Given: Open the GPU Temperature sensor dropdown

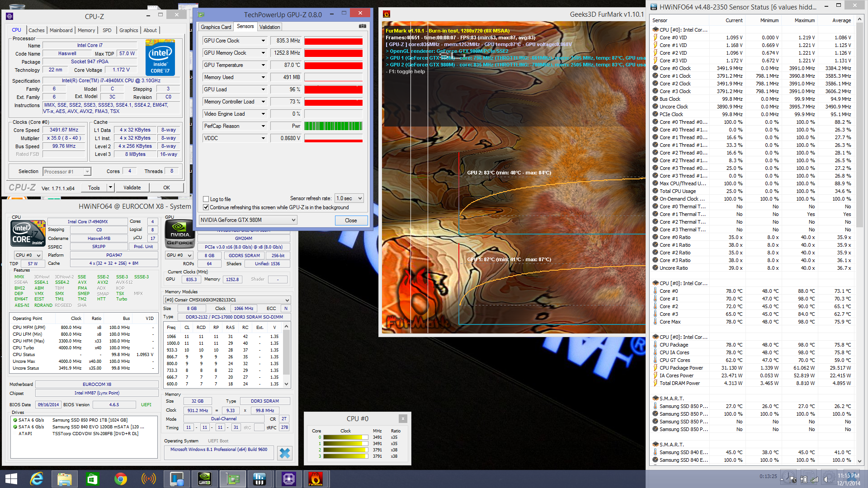Looking at the screenshot, I should tap(263, 65).
